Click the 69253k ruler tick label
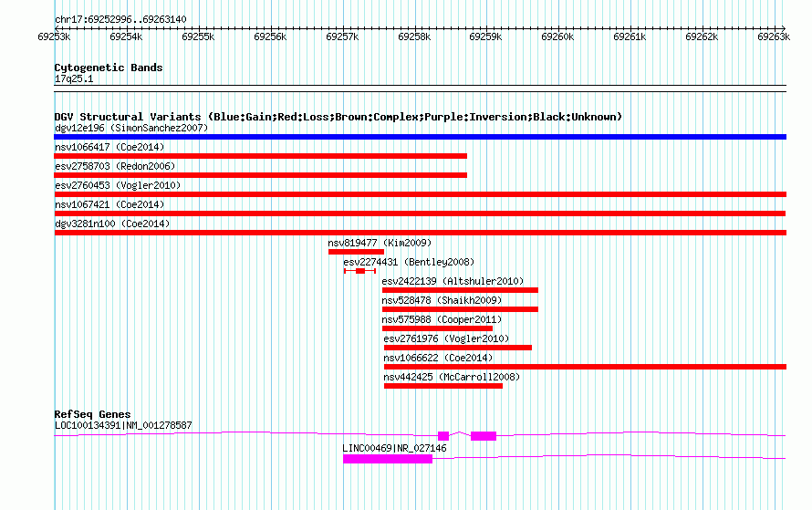 point(54,36)
